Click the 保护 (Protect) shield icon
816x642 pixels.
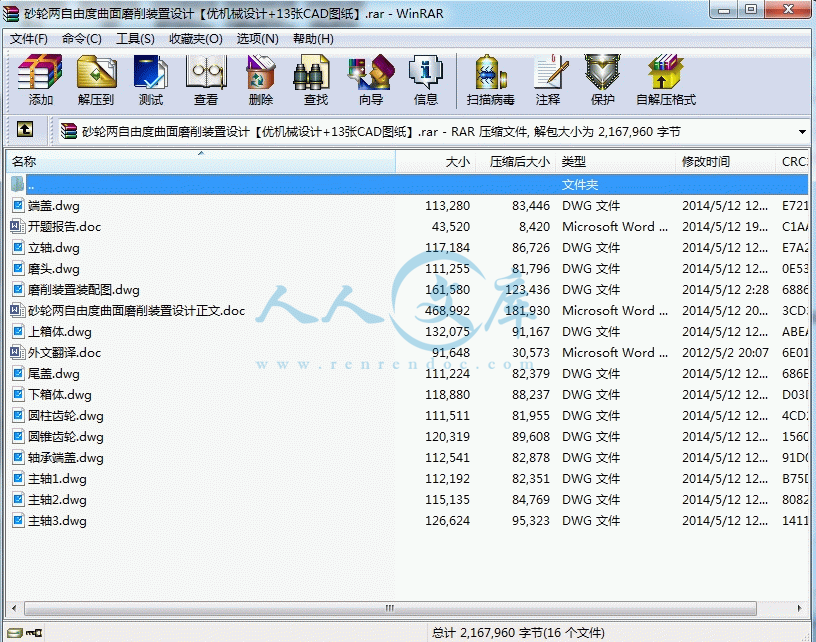click(x=603, y=80)
